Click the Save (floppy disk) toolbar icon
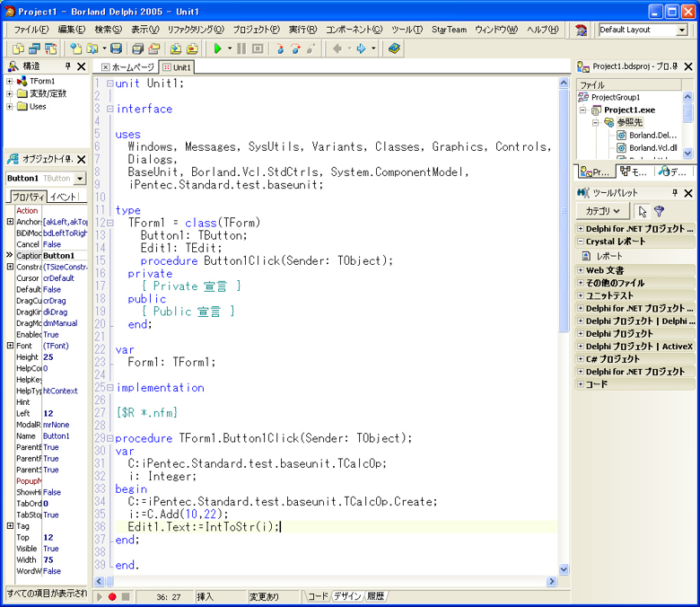The height and width of the screenshot is (607, 700). 117,48
